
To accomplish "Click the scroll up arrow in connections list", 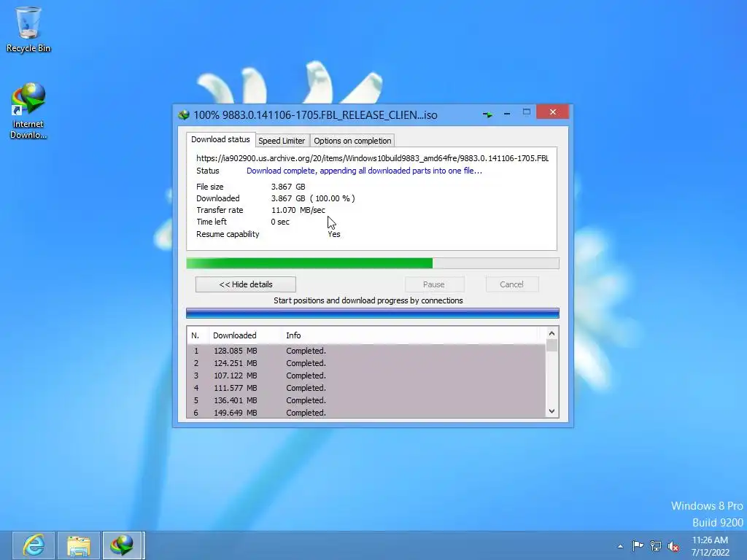I will 551,333.
